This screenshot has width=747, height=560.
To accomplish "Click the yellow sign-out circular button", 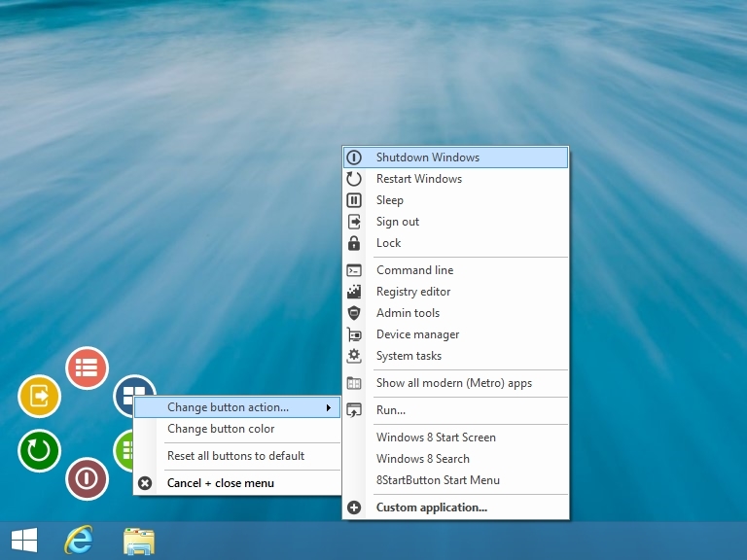I will click(39, 397).
